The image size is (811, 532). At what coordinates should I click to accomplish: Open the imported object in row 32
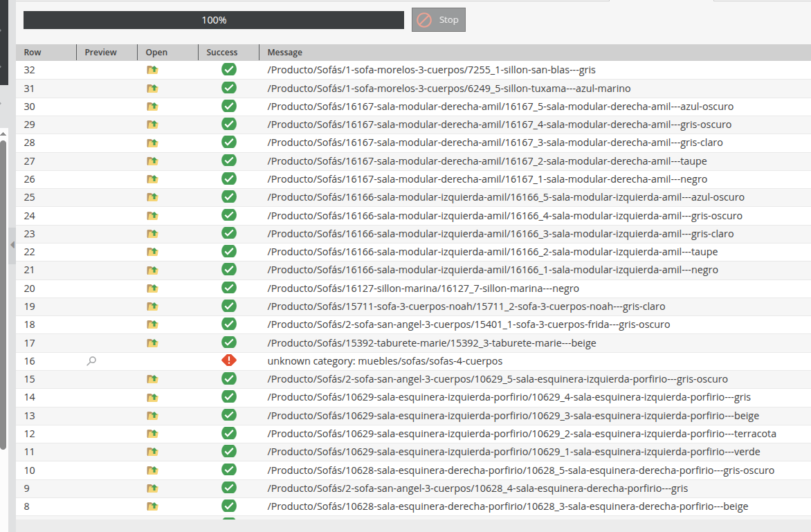point(152,70)
